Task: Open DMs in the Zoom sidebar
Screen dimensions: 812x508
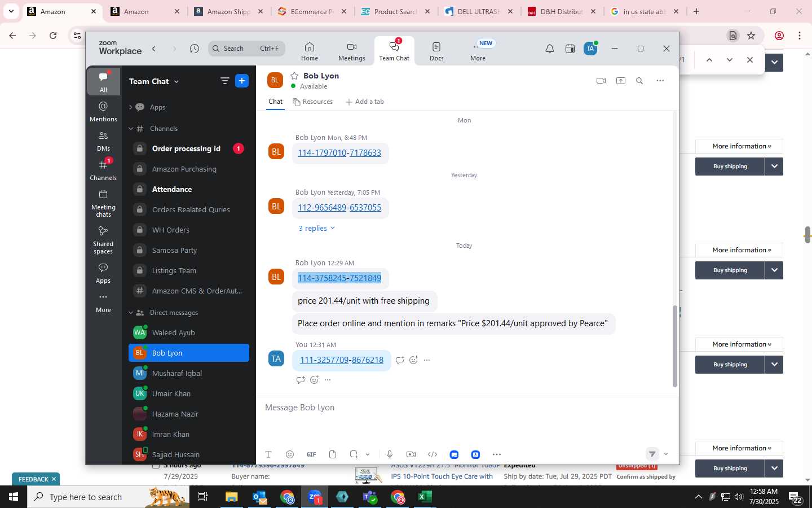Action: (x=104, y=141)
